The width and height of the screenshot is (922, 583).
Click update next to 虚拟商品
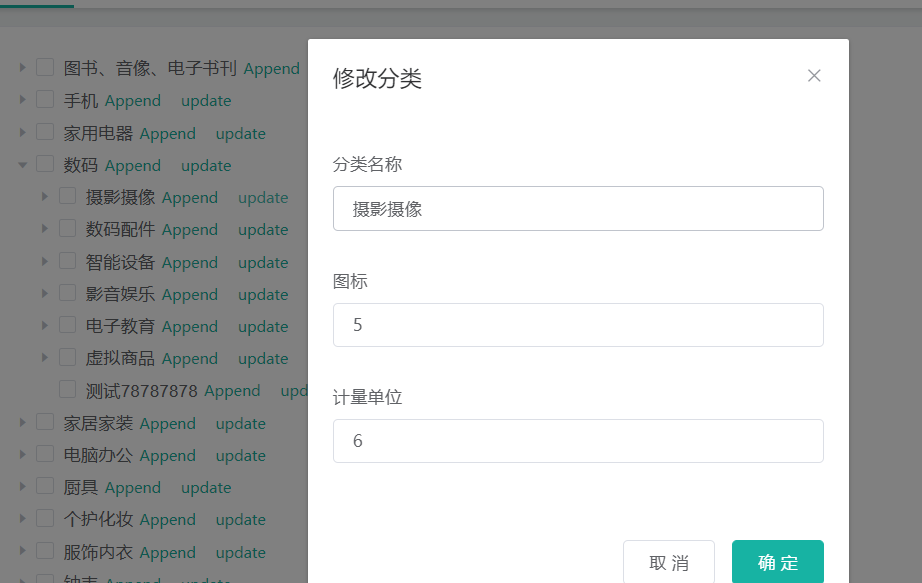click(x=263, y=359)
